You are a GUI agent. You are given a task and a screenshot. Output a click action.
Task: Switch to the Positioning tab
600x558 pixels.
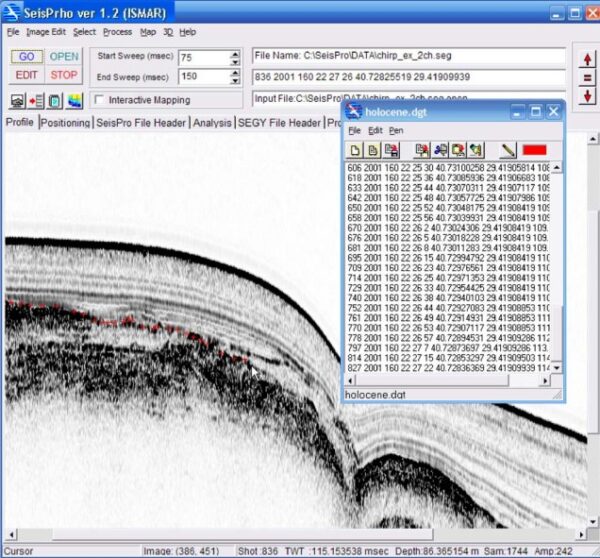(x=66, y=123)
